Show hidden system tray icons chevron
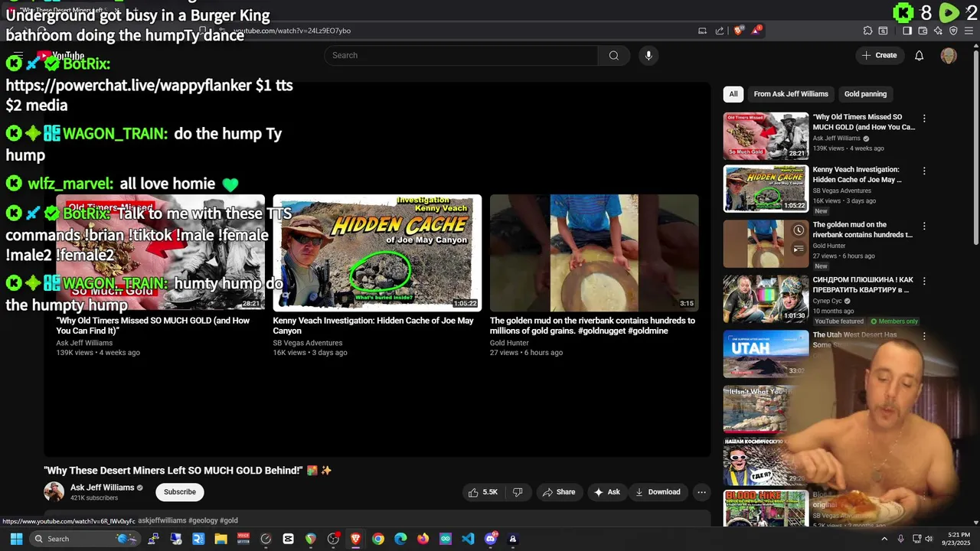 tap(884, 539)
